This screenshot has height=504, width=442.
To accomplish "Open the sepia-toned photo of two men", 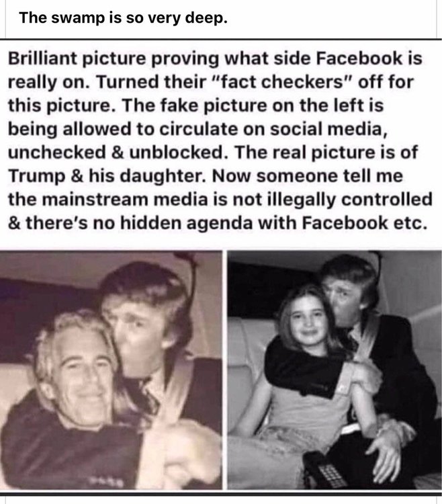I will 111,370.
